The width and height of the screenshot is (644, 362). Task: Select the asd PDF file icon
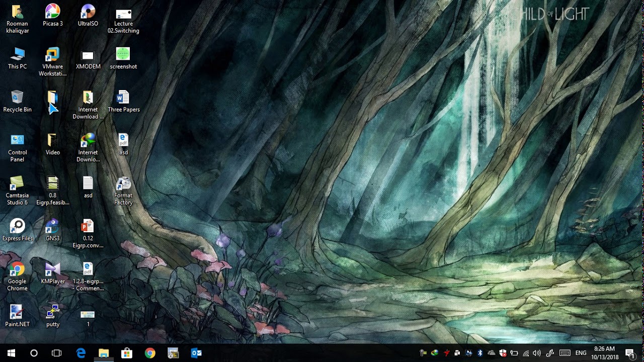pos(123,144)
